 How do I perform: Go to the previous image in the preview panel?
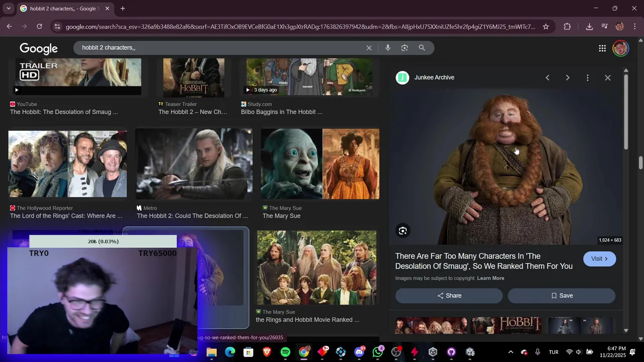tap(547, 77)
